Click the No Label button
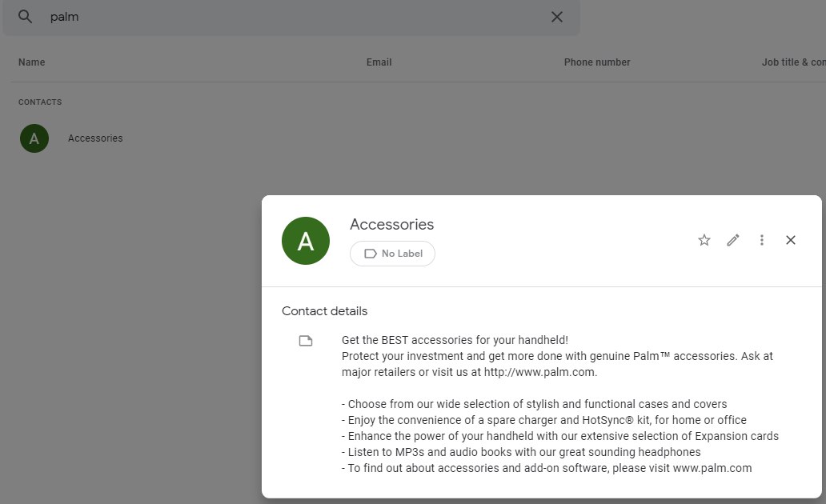 392,254
